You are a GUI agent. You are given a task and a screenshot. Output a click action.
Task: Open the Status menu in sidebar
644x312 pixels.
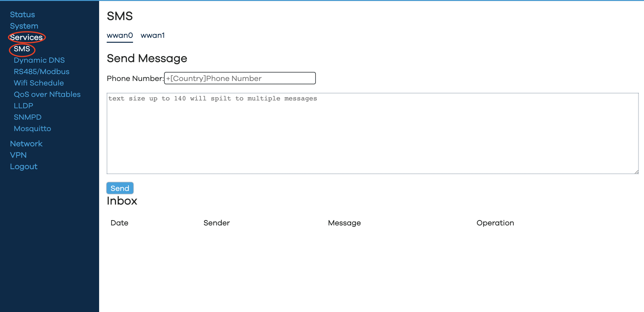tap(22, 14)
